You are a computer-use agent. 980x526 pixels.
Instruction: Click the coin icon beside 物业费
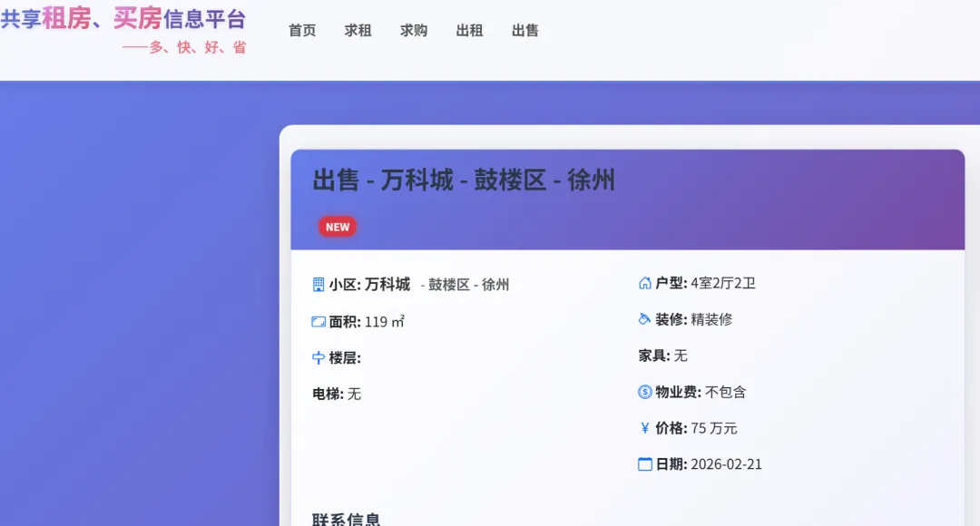pyautogui.click(x=645, y=392)
